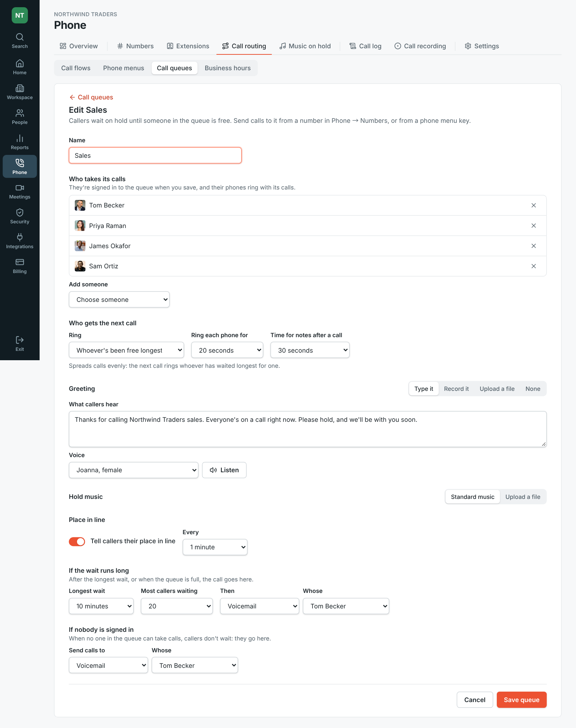The image size is (576, 728).
Task: Remove Tom Becker from the queue
Action: (x=534, y=205)
